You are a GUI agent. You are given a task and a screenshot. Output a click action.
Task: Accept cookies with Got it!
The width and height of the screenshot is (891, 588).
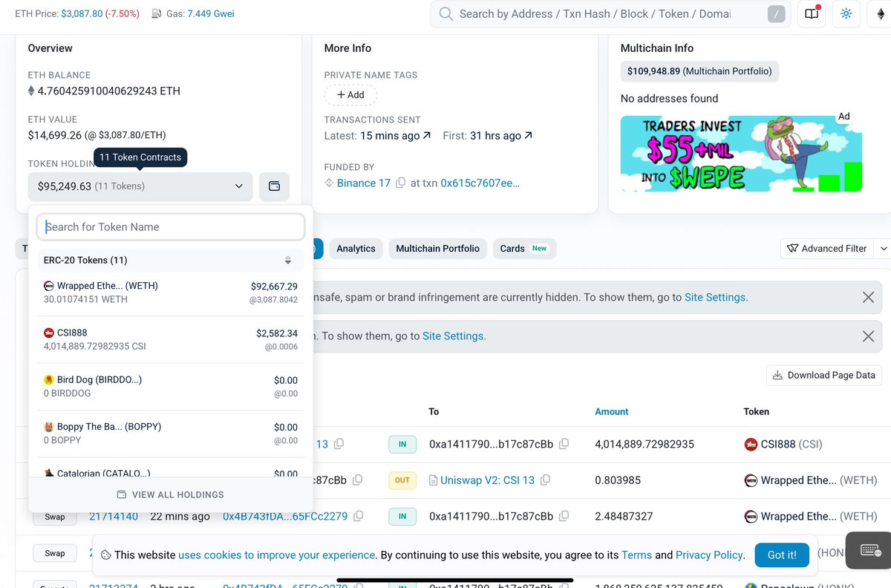coord(781,555)
